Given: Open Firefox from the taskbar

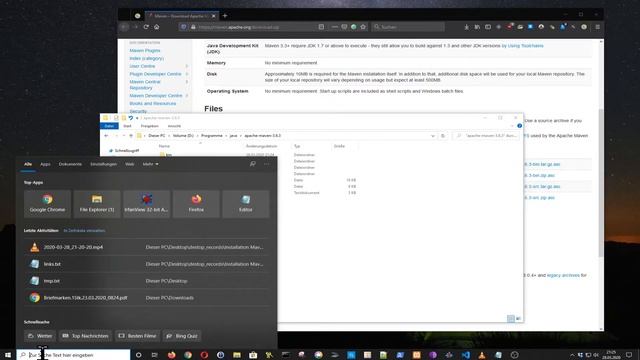Looking at the screenshot, I should [171, 355].
